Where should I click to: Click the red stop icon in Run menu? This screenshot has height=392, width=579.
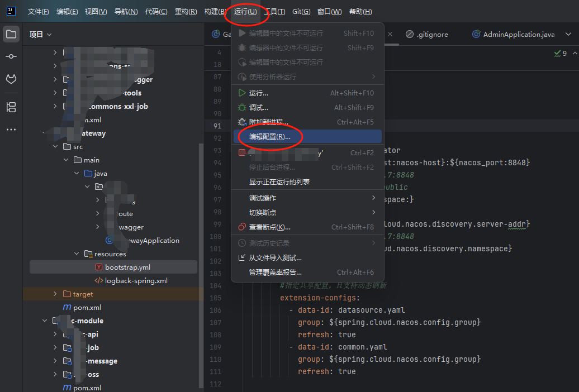pyautogui.click(x=242, y=152)
